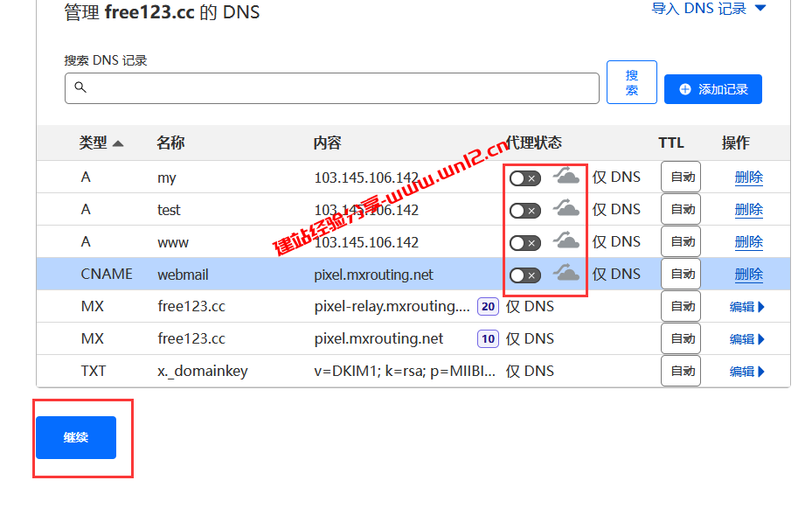
Task: Toggle the proxy switch for the "my" A record
Action: [x=524, y=177]
